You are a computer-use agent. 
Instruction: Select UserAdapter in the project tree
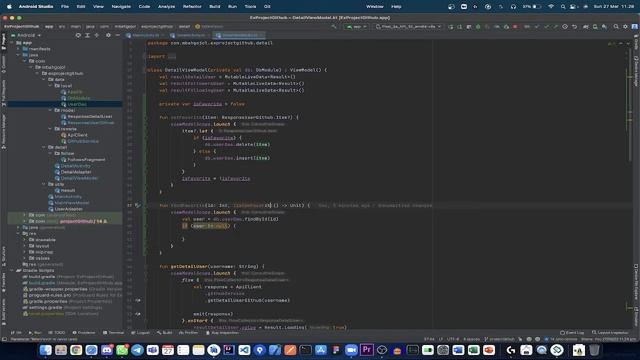coord(69,209)
